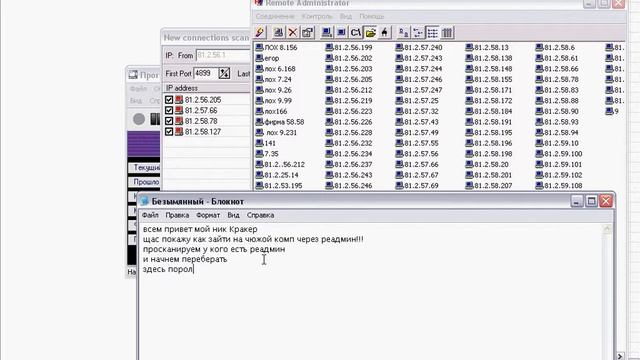640x360 pixels.
Task: Select File Transfer open folder icon
Action: (x=371, y=32)
